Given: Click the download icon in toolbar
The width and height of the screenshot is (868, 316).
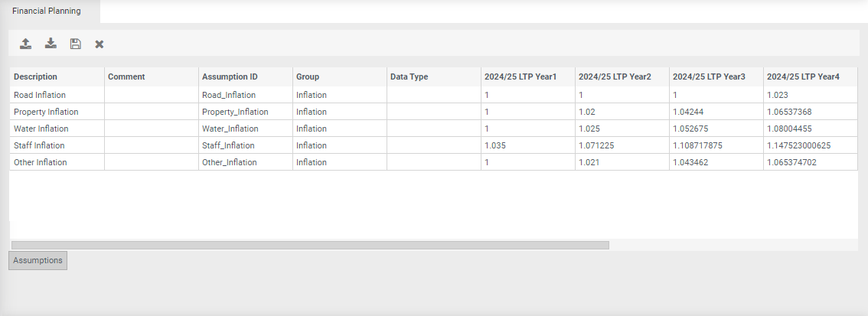Looking at the screenshot, I should click(51, 44).
